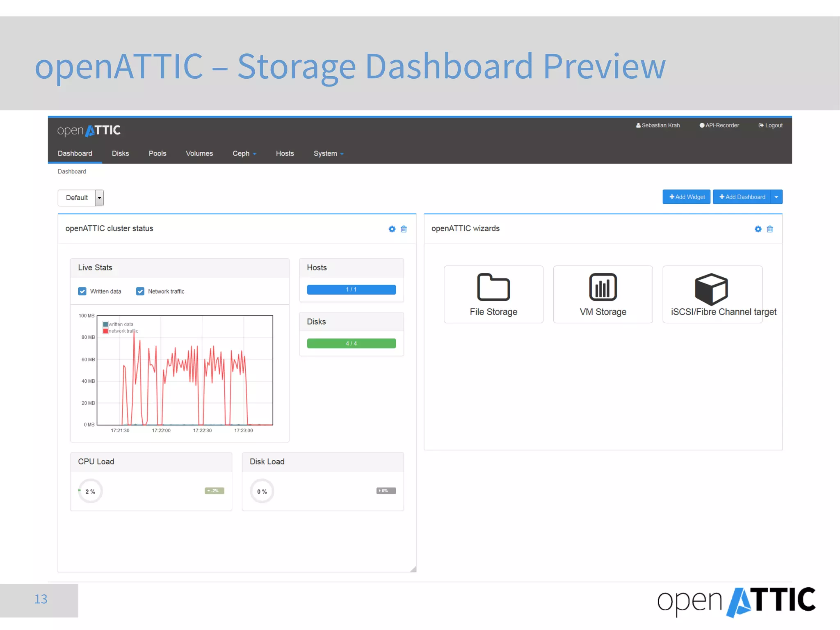
Task: Click the Live Stats panel header
Action: pyautogui.click(x=180, y=268)
